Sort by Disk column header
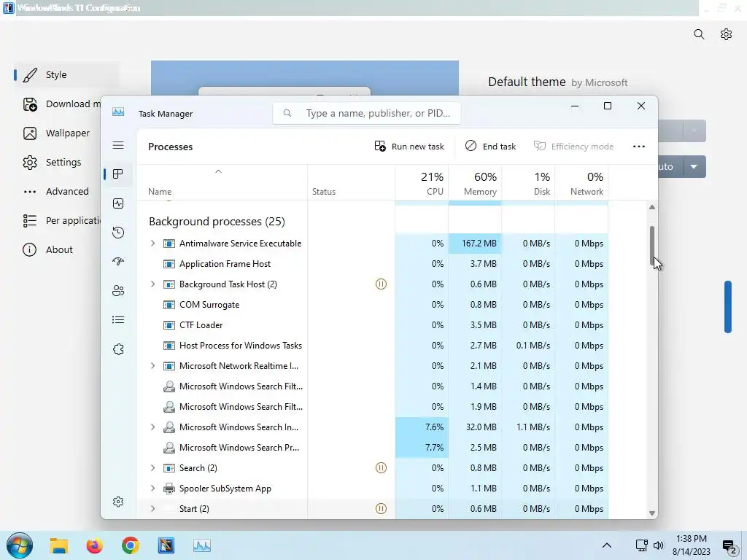 (x=528, y=183)
